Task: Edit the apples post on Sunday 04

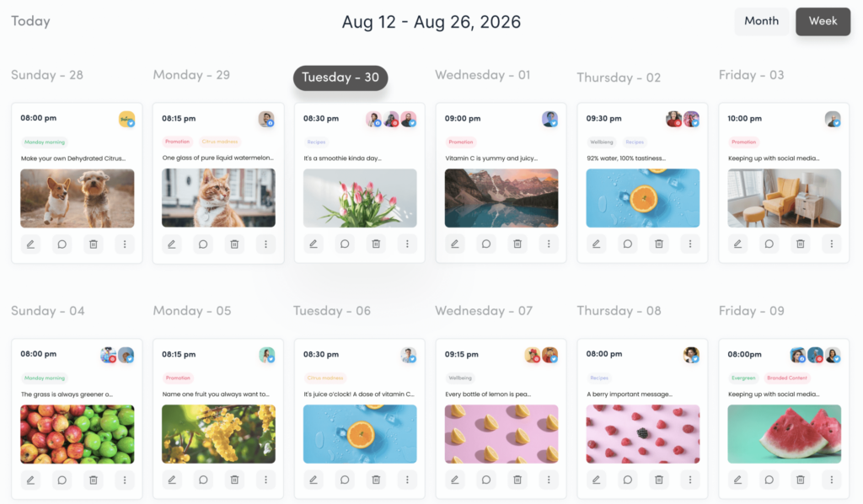Action: [30, 480]
